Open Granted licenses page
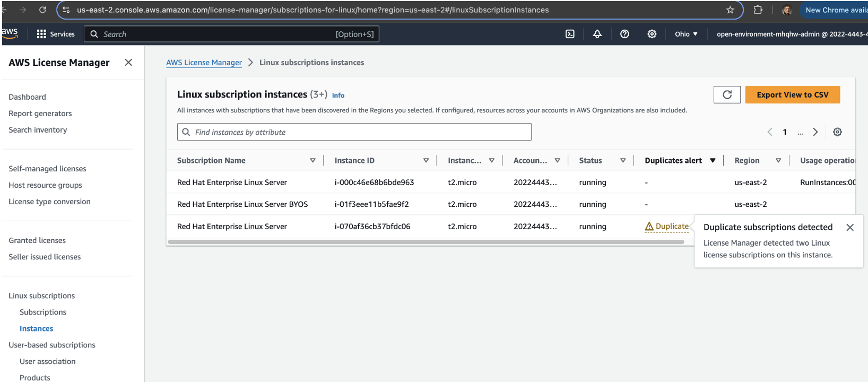Screen dimensions: 868x382 pyautogui.click(x=37, y=240)
